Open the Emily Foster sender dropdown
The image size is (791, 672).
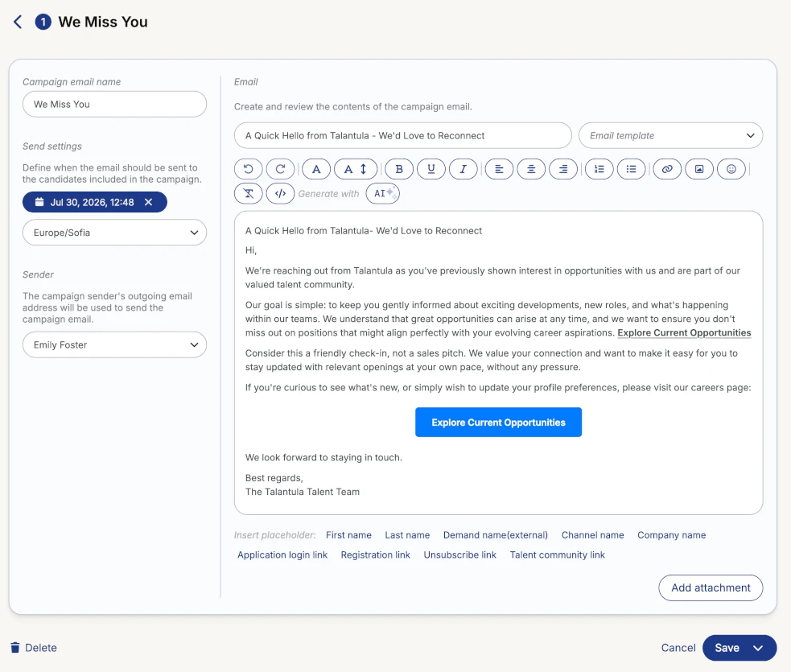114,344
